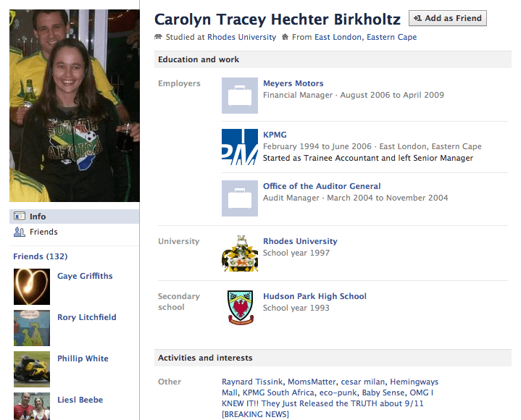Open Gaye Griffiths profile link

point(85,276)
